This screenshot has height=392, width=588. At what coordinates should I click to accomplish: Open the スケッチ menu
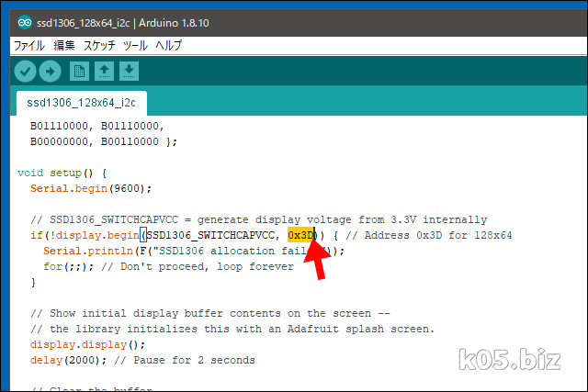click(x=99, y=45)
